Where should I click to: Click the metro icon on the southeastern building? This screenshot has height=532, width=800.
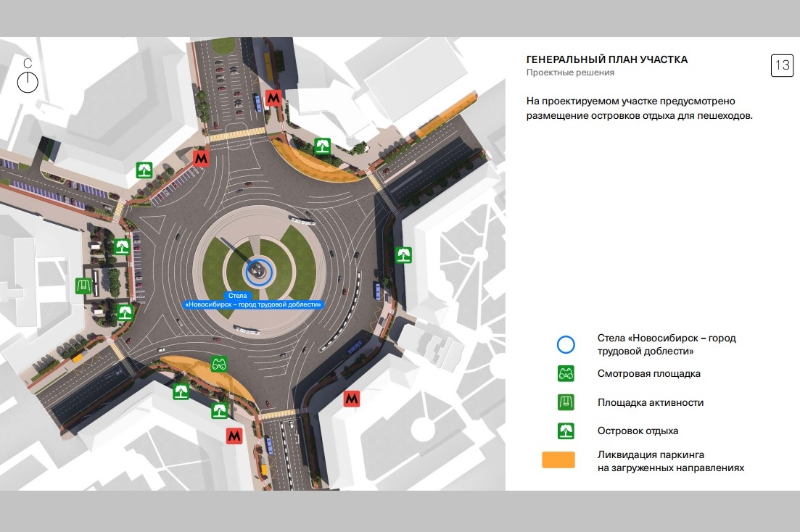pos(352,399)
